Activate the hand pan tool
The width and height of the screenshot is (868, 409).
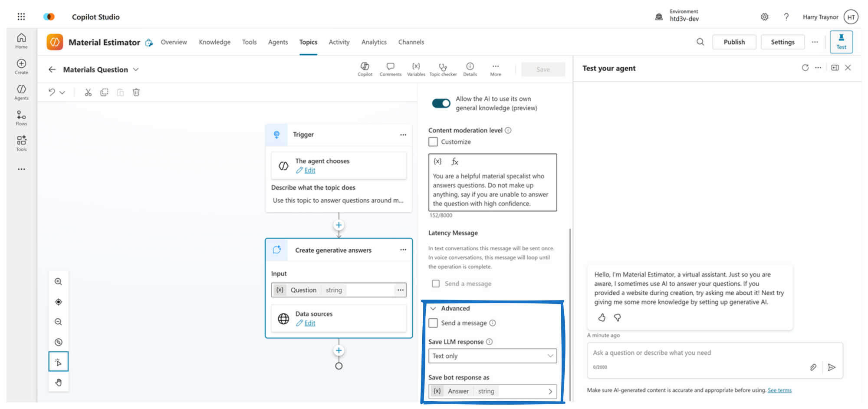58,382
